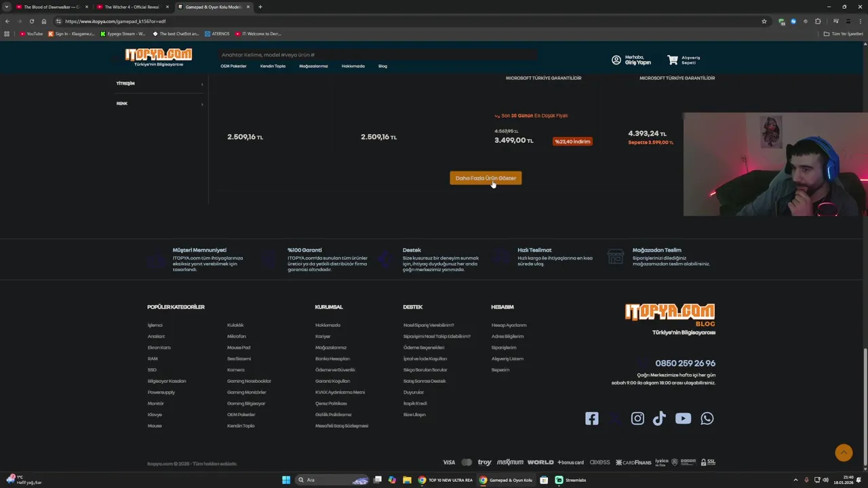Viewport: 868px width, 488px height.
Task: Click phone number 0850 259 26 96
Action: (685, 363)
